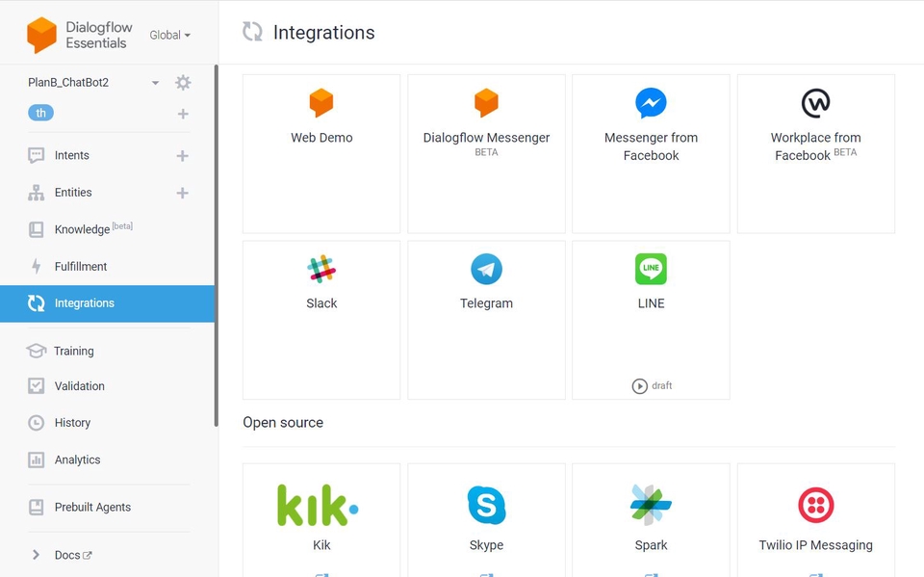Click the Entities hierarchy icon
This screenshot has width=924, height=577.
pyautogui.click(x=36, y=193)
